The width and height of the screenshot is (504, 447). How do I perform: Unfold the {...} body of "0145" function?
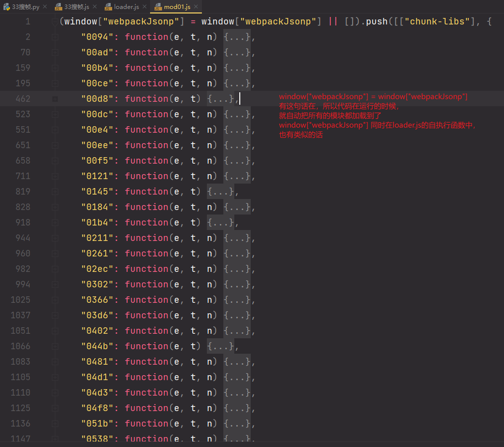pyautogui.click(x=220, y=192)
